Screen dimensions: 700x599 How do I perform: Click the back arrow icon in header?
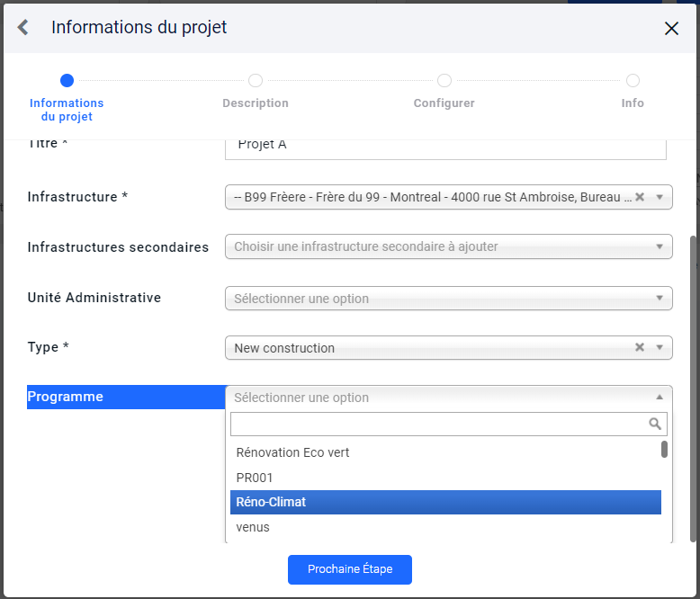coord(23,27)
